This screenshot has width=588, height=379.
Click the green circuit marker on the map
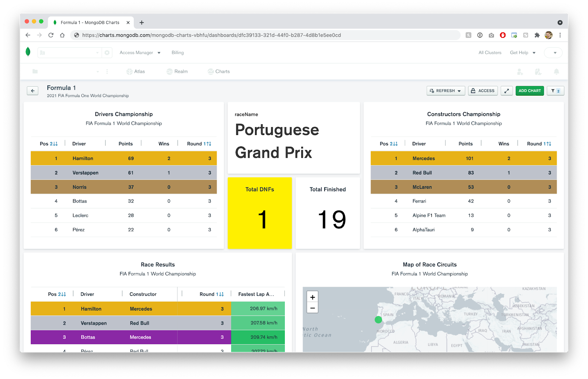click(x=378, y=320)
